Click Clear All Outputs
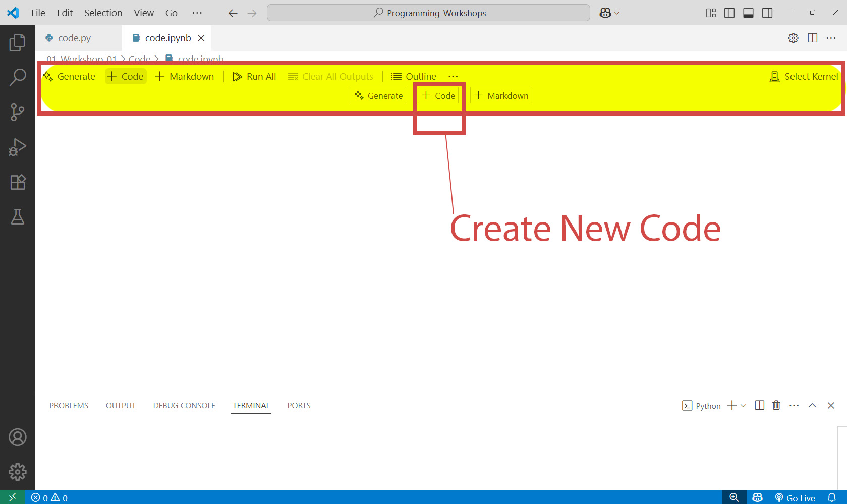This screenshot has height=504, width=847. click(330, 76)
